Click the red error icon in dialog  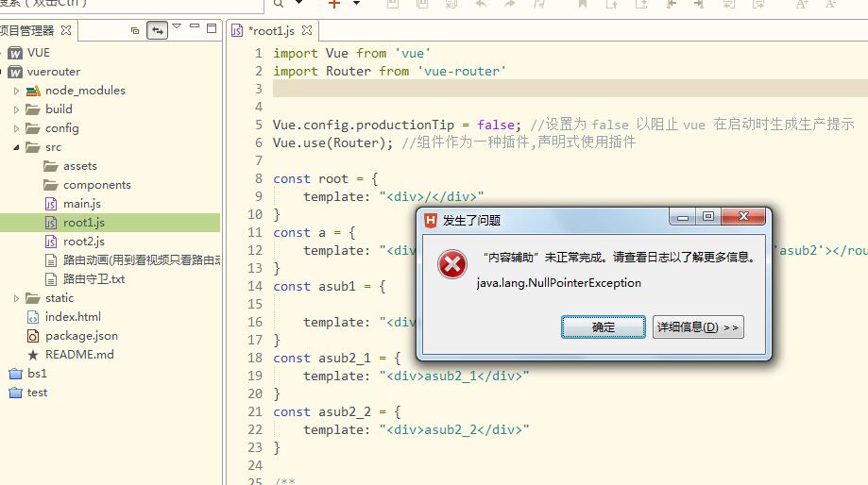pyautogui.click(x=452, y=265)
